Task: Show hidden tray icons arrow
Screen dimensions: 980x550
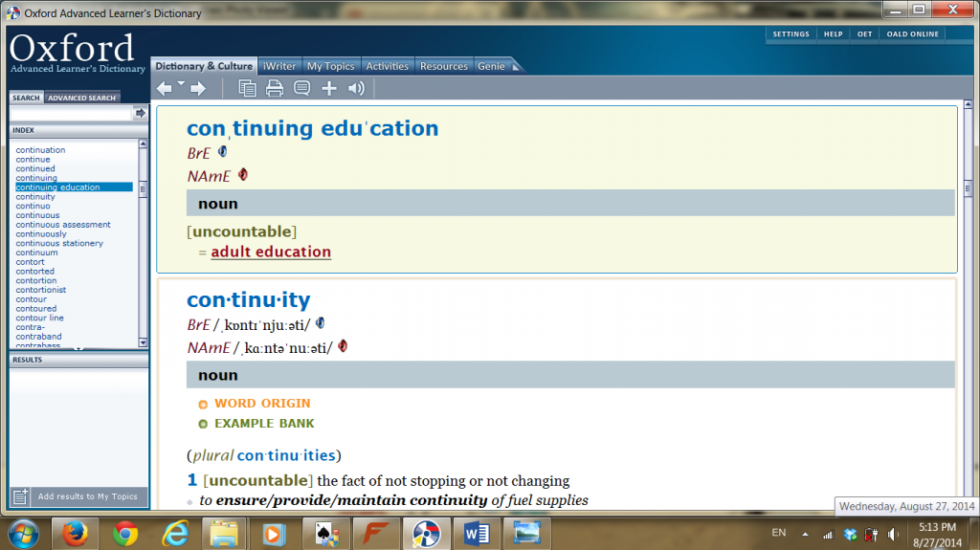Action: coord(805,535)
